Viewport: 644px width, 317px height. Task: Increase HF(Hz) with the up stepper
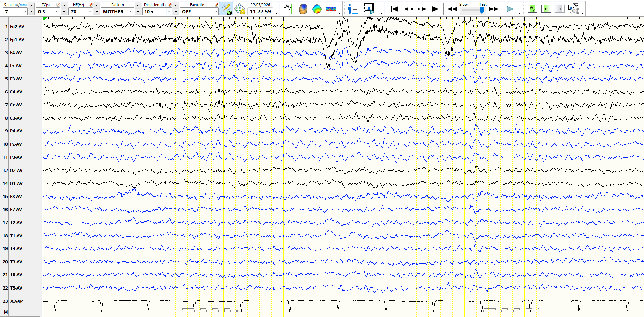tap(97, 5)
